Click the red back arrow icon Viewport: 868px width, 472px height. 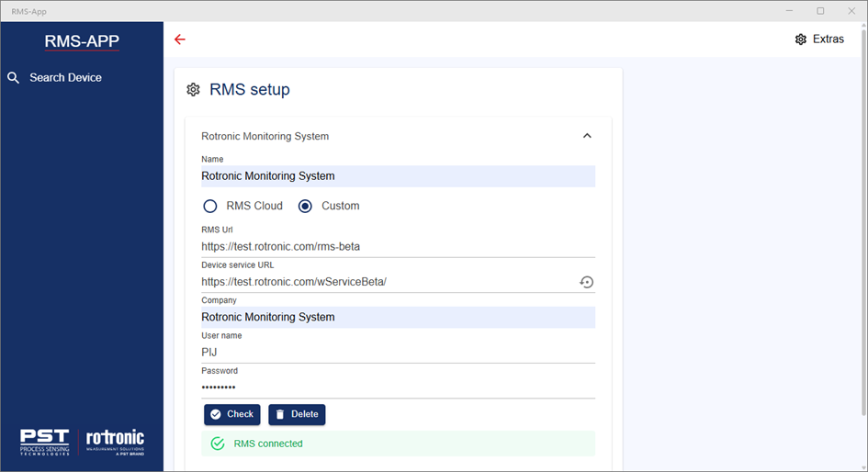tap(180, 39)
